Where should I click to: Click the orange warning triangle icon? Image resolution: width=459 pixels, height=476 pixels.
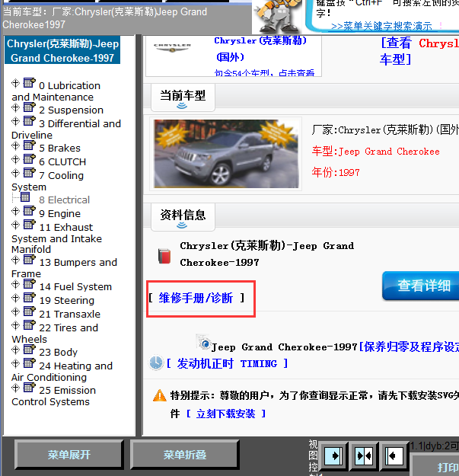(x=160, y=395)
